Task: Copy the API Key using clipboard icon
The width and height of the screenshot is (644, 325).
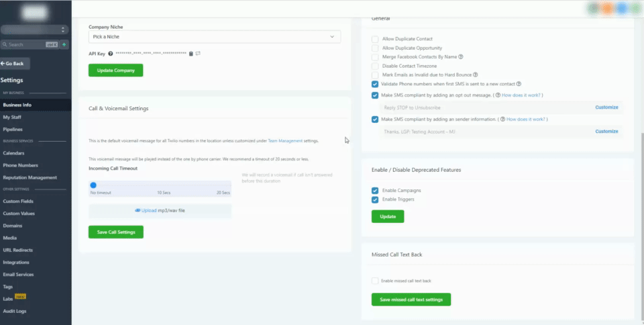Action: click(x=191, y=54)
